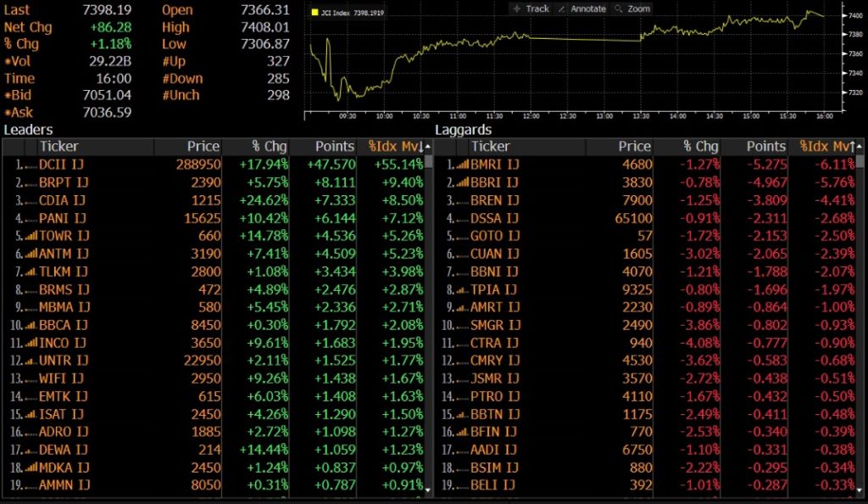Click the volume bars icon beside BBRI IJ
The height and width of the screenshot is (504, 868).
tap(462, 182)
